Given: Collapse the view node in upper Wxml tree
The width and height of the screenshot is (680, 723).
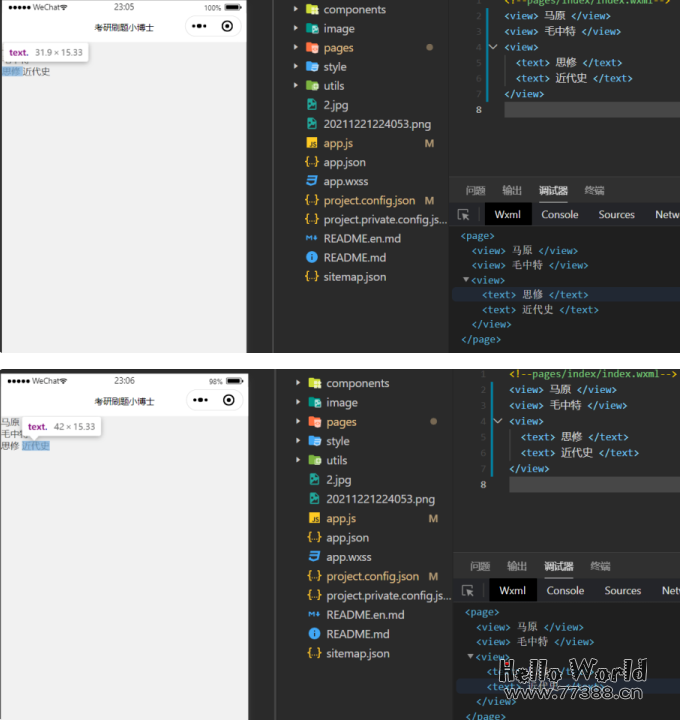Looking at the screenshot, I should 466,280.
